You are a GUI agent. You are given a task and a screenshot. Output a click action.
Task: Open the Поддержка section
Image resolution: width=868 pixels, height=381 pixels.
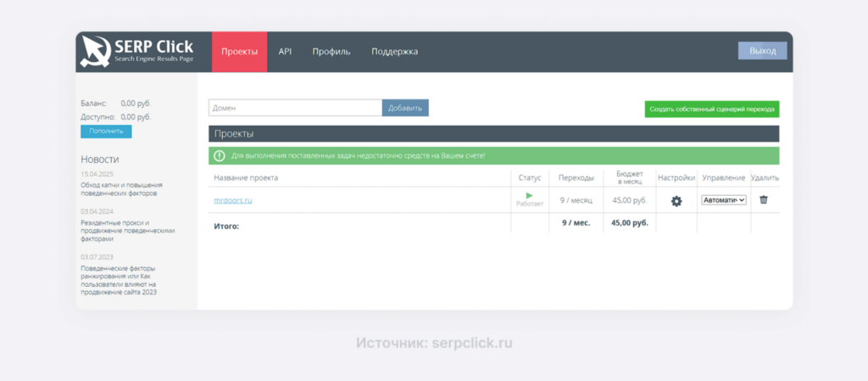coord(394,52)
